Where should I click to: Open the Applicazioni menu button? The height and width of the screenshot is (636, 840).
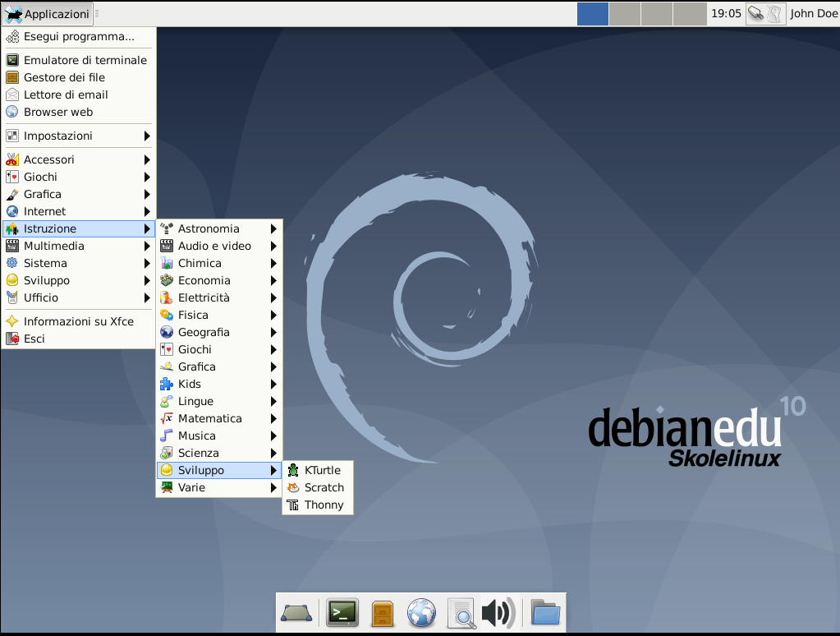tap(47, 14)
